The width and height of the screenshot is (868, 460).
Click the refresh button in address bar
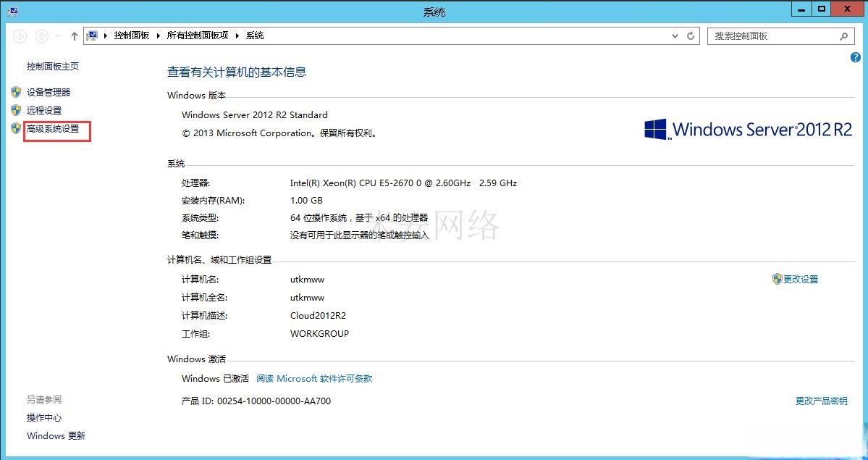(x=691, y=35)
